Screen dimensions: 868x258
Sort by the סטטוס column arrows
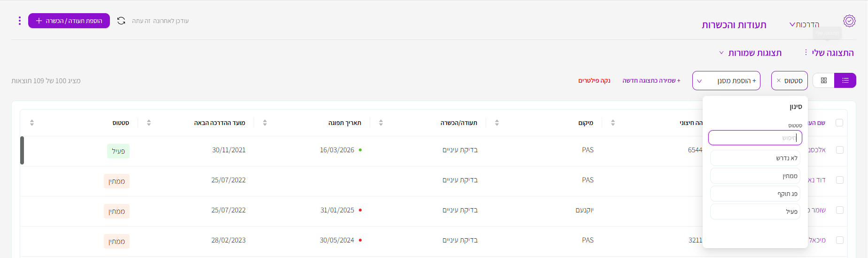32,123
